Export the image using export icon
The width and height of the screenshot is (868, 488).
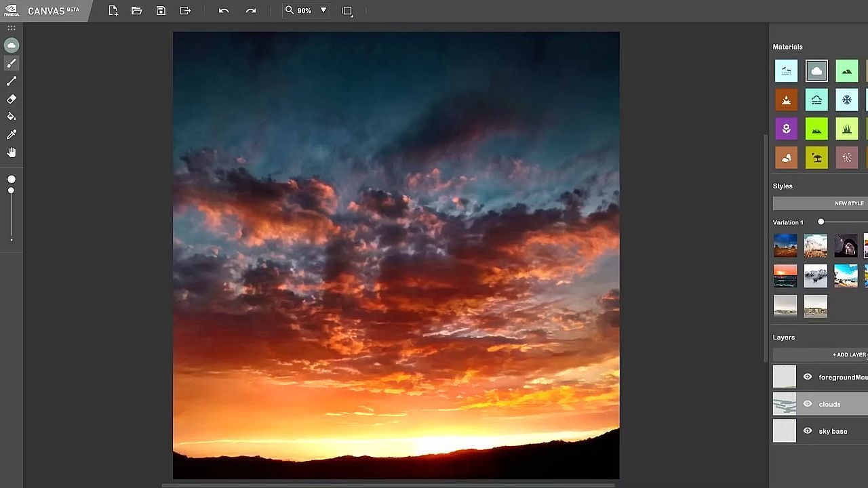[x=185, y=11]
